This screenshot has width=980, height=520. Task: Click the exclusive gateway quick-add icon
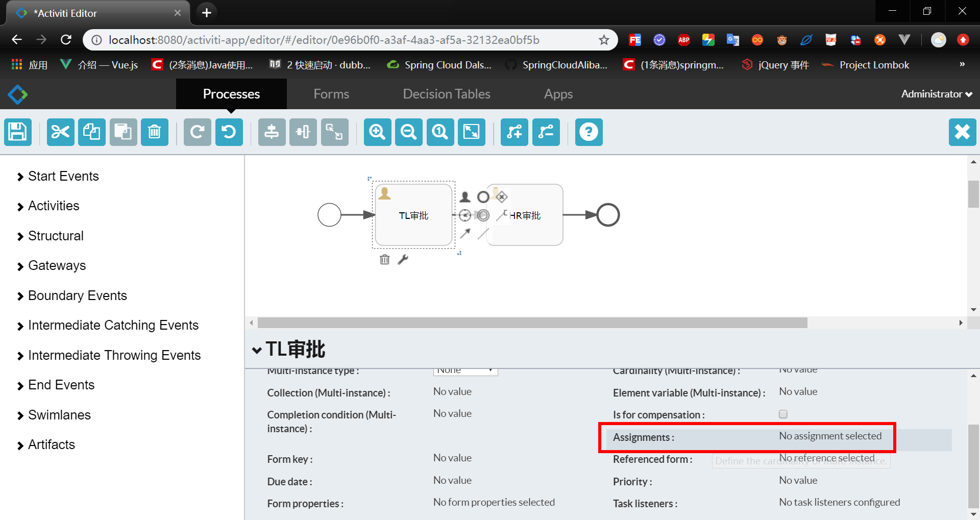[502, 196]
